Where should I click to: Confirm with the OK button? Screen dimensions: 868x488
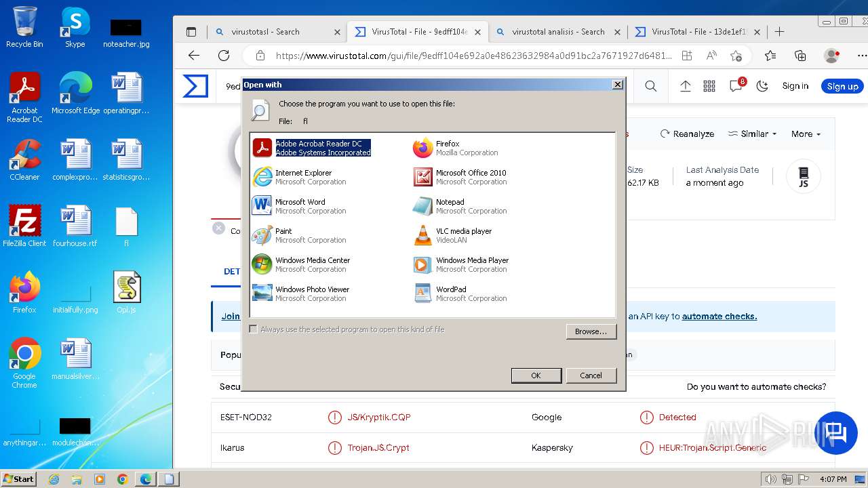coord(536,375)
